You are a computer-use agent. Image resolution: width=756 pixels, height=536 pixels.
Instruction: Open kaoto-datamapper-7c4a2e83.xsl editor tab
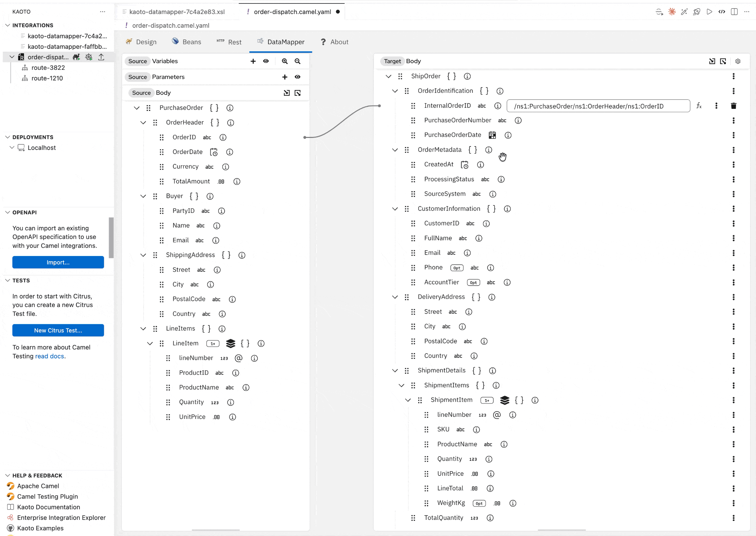(x=177, y=12)
